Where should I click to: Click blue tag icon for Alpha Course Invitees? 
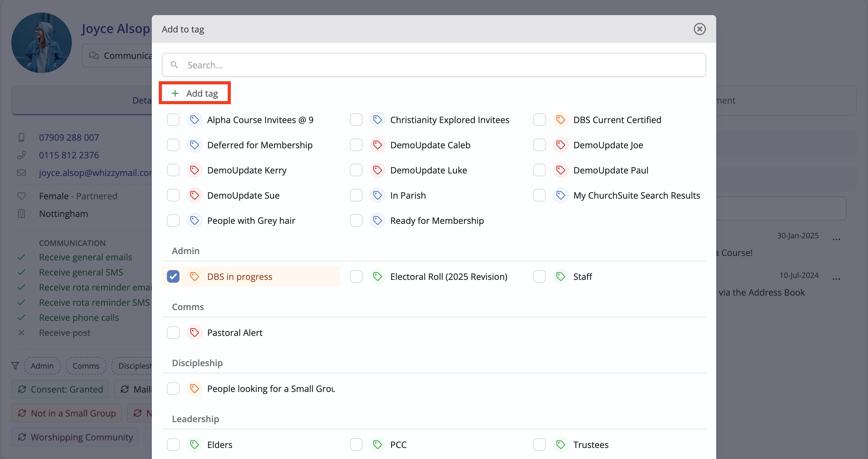coord(194,120)
